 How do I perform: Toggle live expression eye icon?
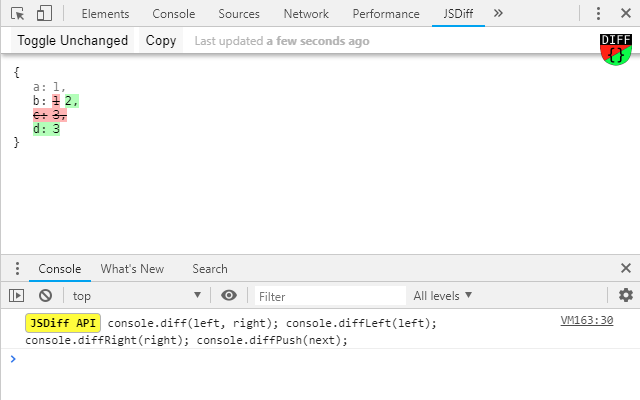click(229, 295)
